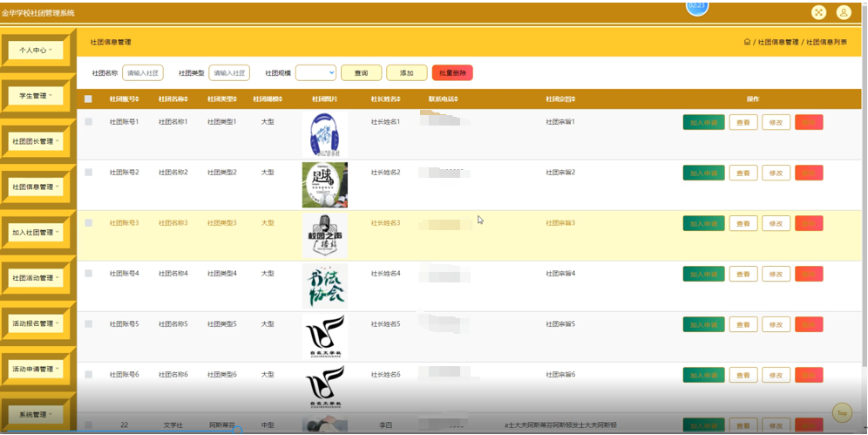Check the row checkbox for 文学社 row

89,425
